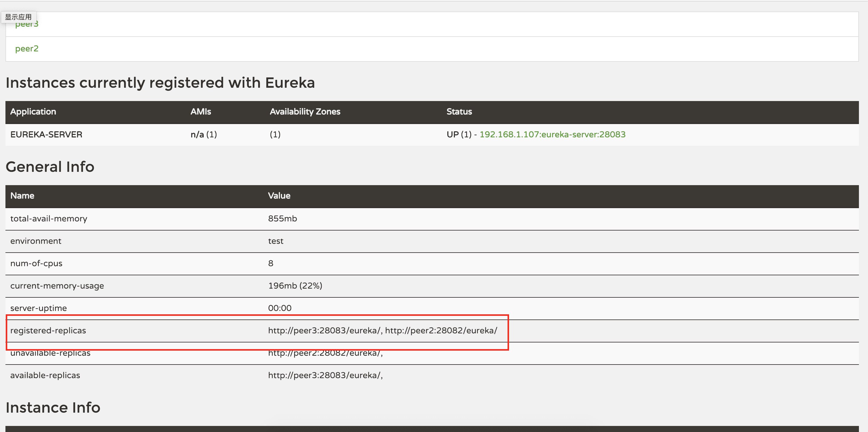
Task: Click the Status column header
Action: click(459, 112)
